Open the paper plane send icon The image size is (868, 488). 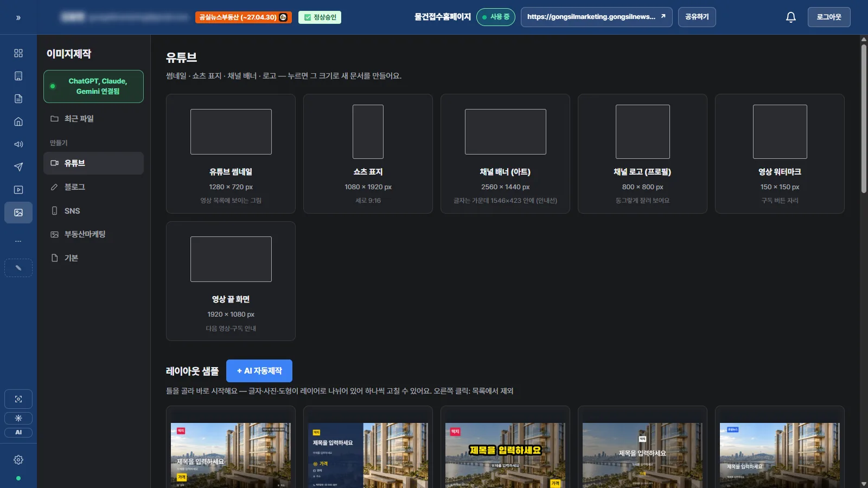click(18, 167)
